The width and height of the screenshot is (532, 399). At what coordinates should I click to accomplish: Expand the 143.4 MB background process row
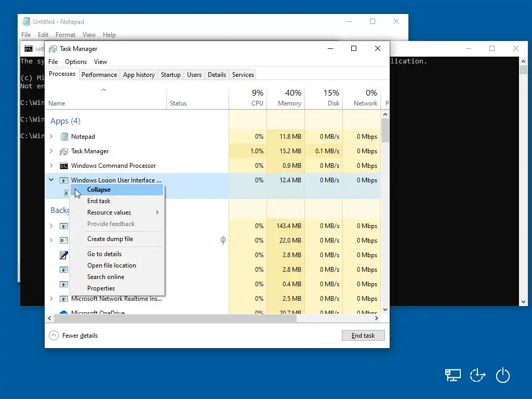click(51, 225)
